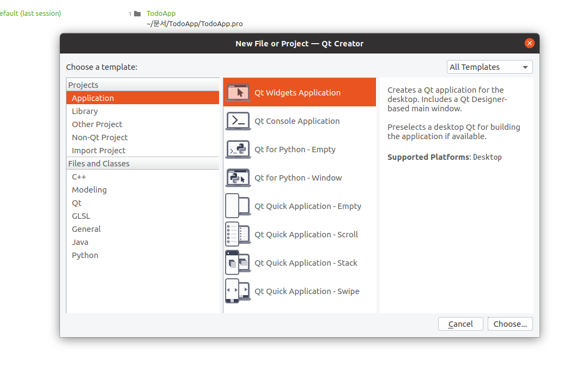588x383 pixels.
Task: Click the Cancel button
Action: click(460, 324)
